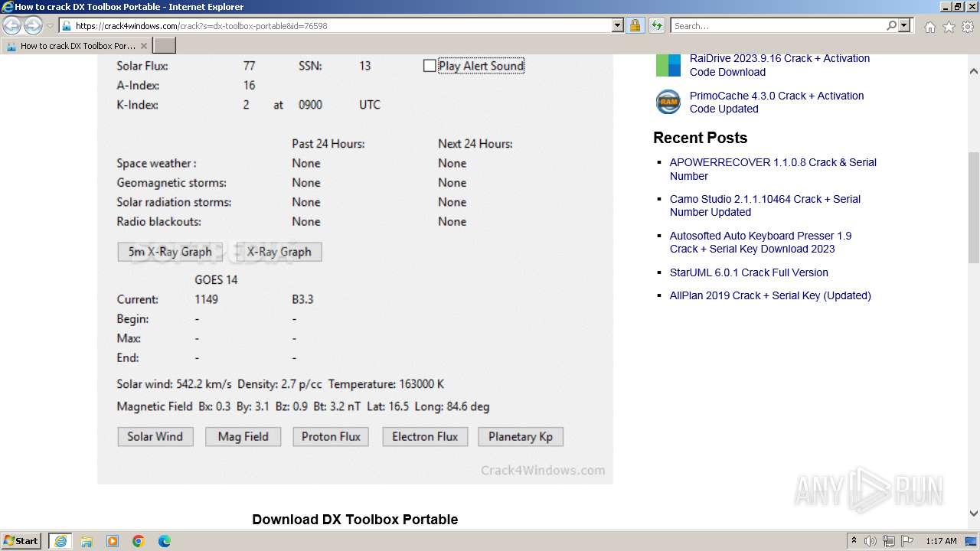Click the network tray icon
This screenshot has height=551, width=980.
click(889, 541)
